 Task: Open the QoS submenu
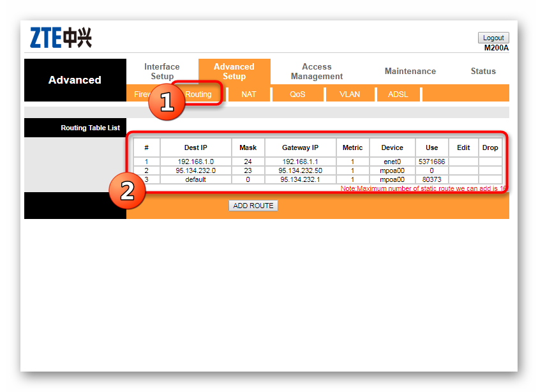(297, 94)
